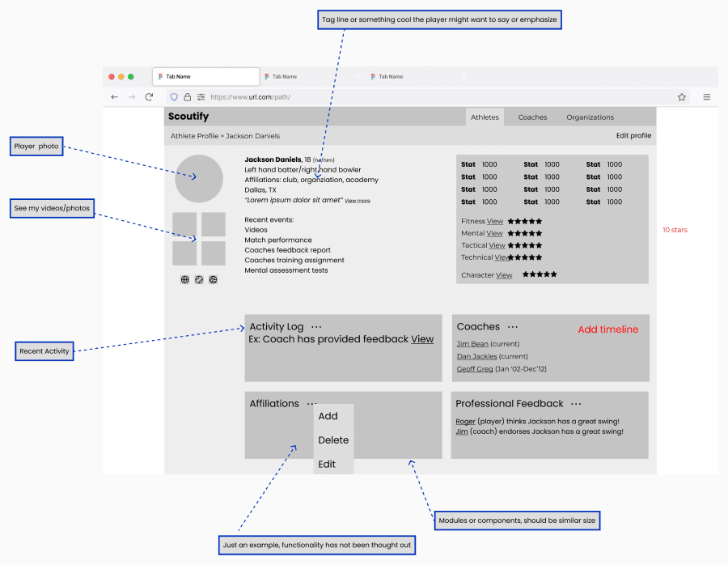Choose Delete from the Affiliations menu

click(333, 440)
